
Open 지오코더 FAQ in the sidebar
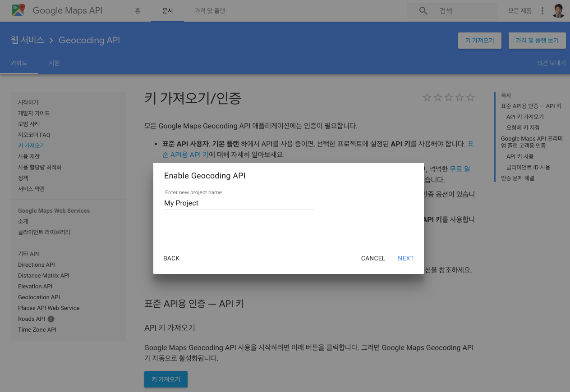[34, 135]
